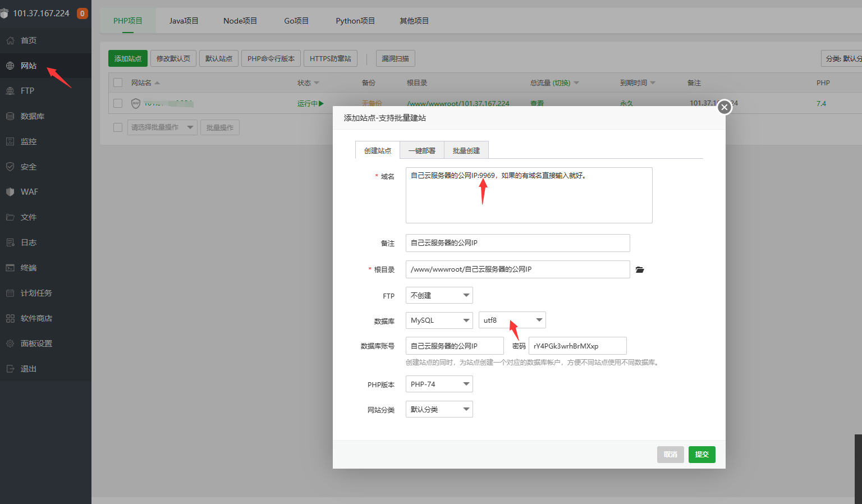This screenshot has width=862, height=504.
Task: Click the 软件商店 app store icon
Action: 10,318
